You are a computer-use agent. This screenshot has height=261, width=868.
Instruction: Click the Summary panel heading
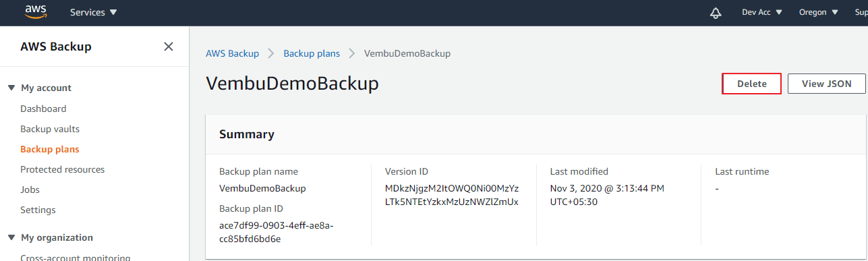coord(247,134)
